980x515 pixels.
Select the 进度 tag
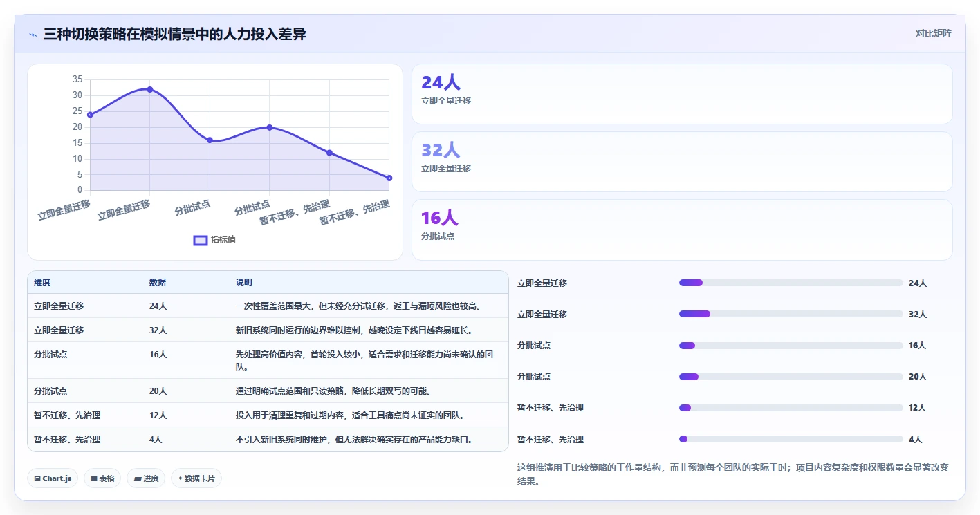click(x=146, y=478)
